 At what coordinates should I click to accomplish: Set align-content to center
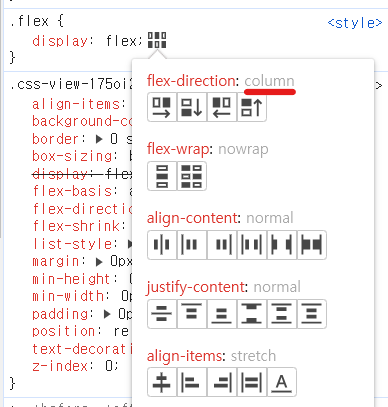(162, 245)
